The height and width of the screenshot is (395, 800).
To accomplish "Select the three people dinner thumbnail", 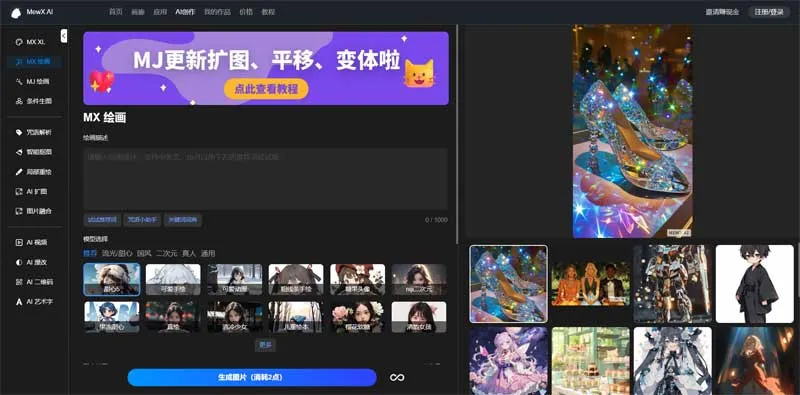I will pyautogui.click(x=590, y=284).
